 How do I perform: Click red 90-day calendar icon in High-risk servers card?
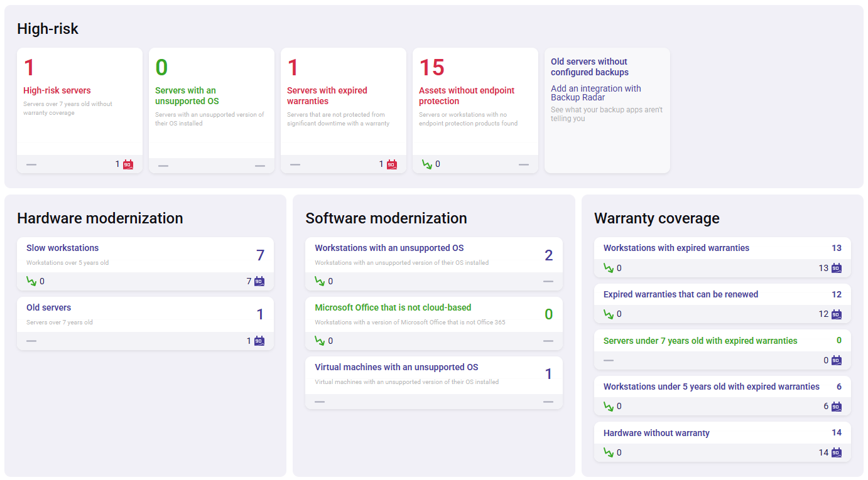tap(128, 164)
